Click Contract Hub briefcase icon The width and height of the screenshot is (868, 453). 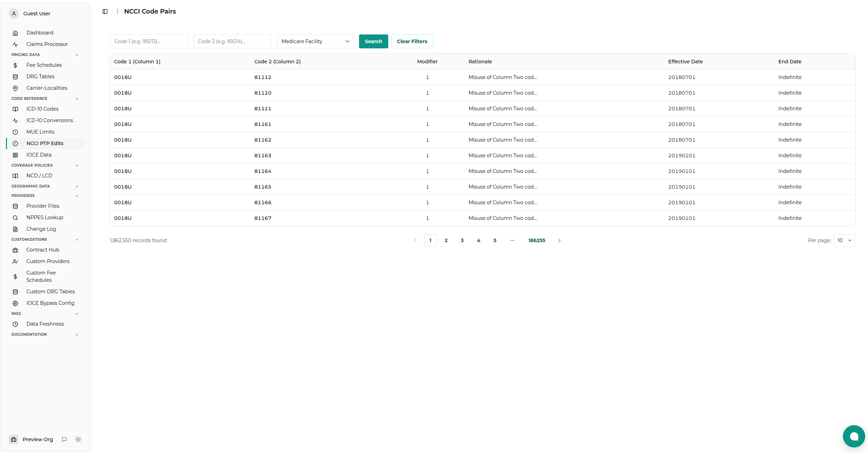15,250
